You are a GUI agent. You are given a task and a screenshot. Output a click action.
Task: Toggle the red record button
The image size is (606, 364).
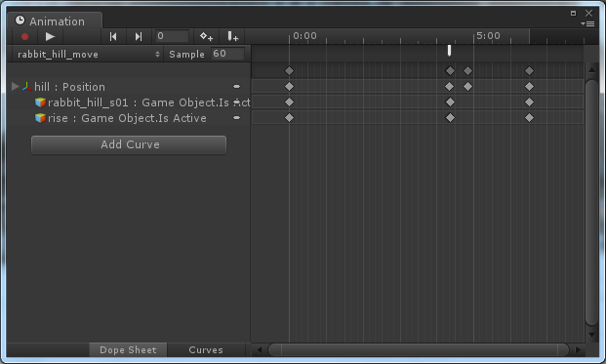coord(24,37)
